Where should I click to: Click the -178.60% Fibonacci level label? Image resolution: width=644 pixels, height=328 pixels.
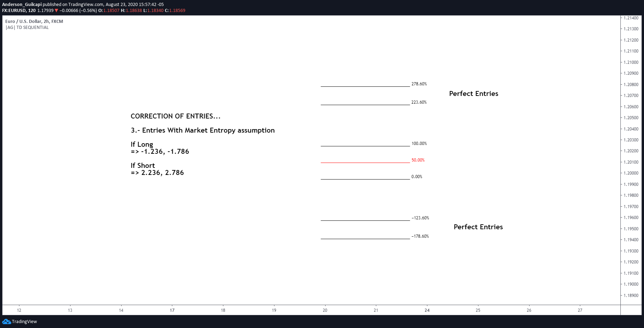pos(420,236)
